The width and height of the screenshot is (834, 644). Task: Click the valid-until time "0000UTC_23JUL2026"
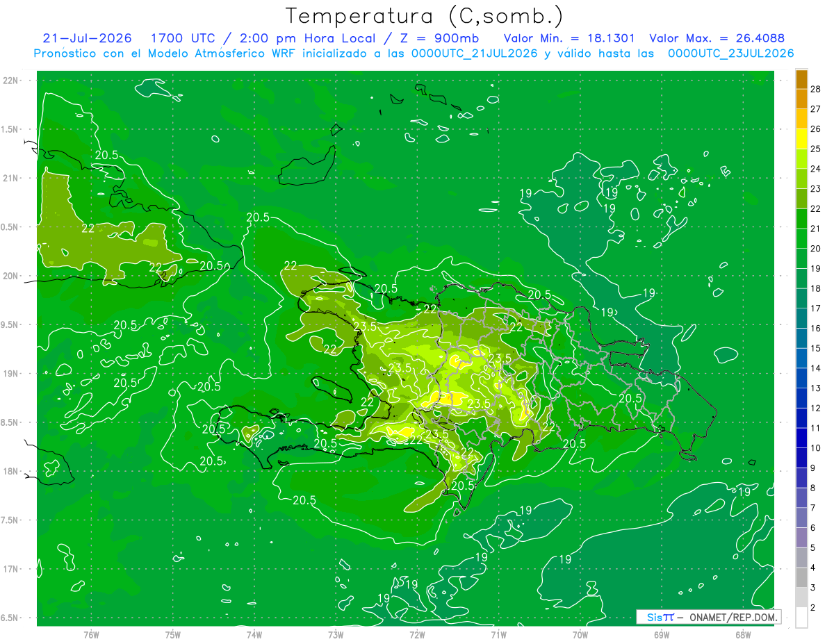(x=731, y=53)
